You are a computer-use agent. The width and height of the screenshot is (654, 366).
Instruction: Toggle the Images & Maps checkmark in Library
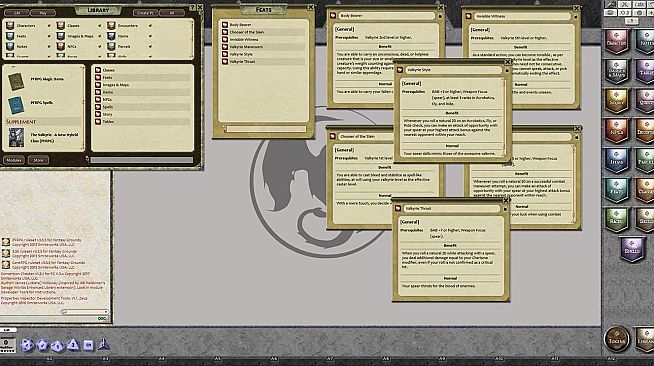[x=99, y=36]
